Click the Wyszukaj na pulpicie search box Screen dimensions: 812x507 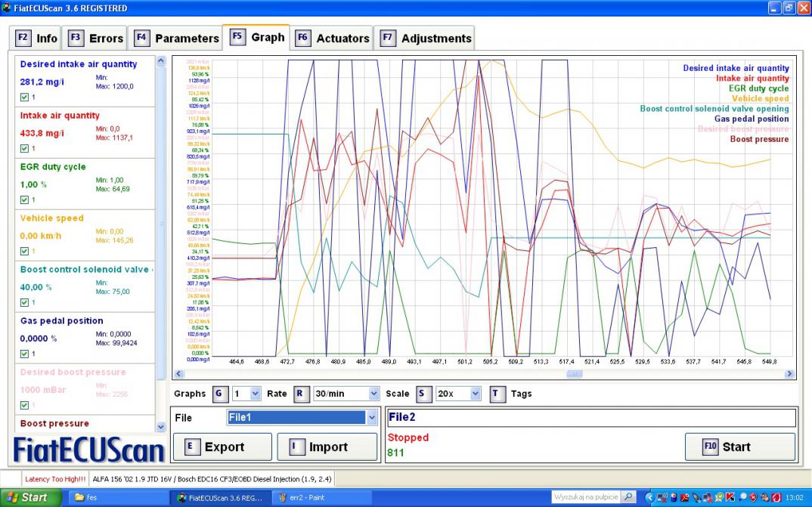coord(586,497)
